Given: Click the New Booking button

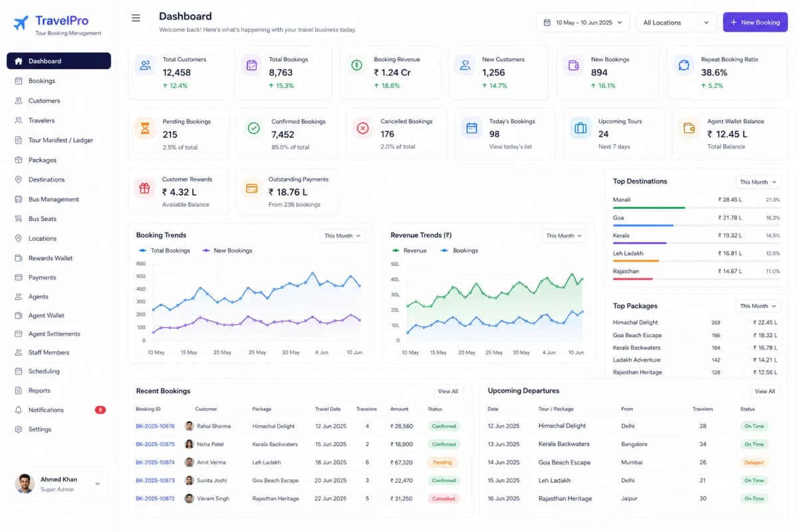Looking at the screenshot, I should click(755, 23).
